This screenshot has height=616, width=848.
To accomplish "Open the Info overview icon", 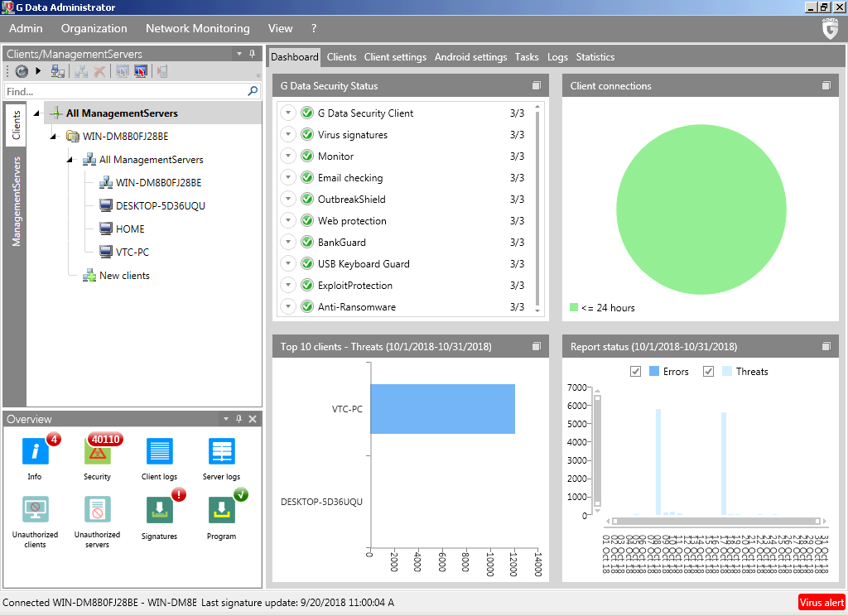I will (x=35, y=453).
